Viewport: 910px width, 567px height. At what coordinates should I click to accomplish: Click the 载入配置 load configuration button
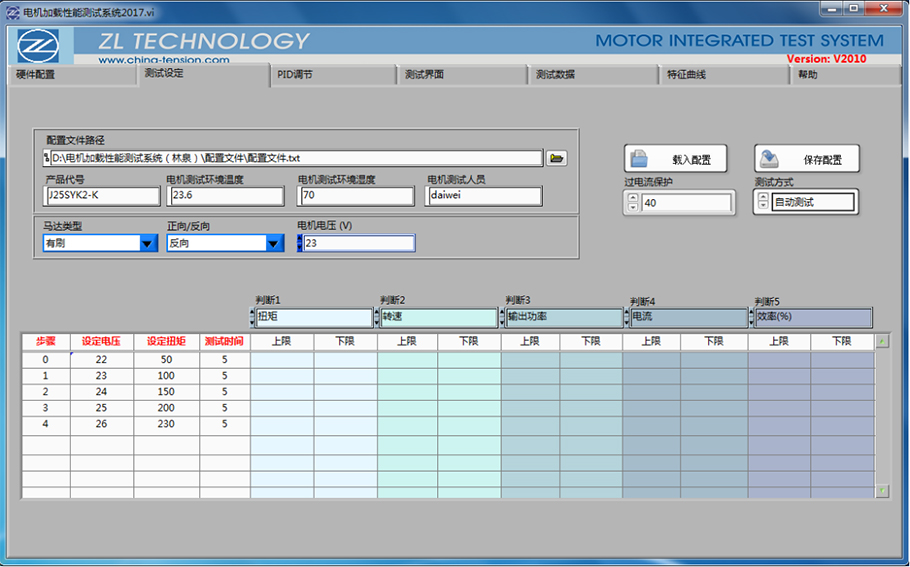tap(675, 159)
